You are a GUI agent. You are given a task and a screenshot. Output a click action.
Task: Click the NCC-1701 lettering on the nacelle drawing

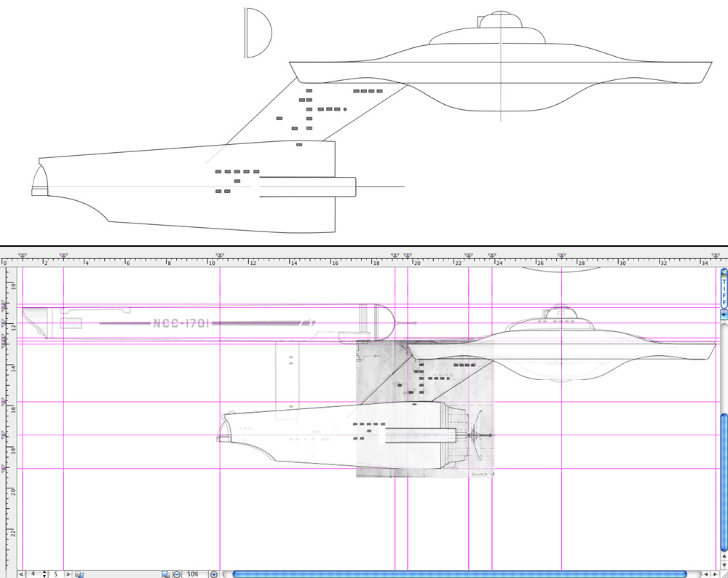[181, 324]
